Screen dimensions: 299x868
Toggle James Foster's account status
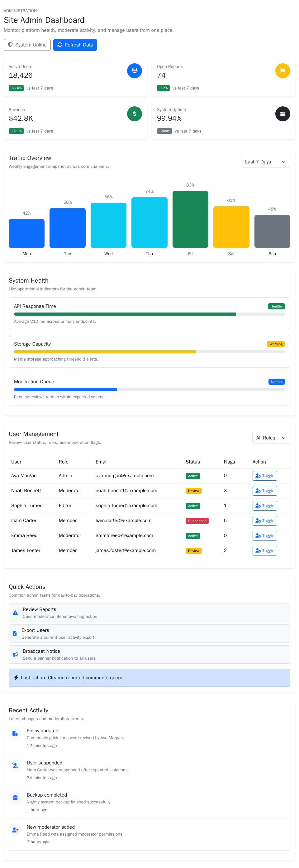coord(265,550)
